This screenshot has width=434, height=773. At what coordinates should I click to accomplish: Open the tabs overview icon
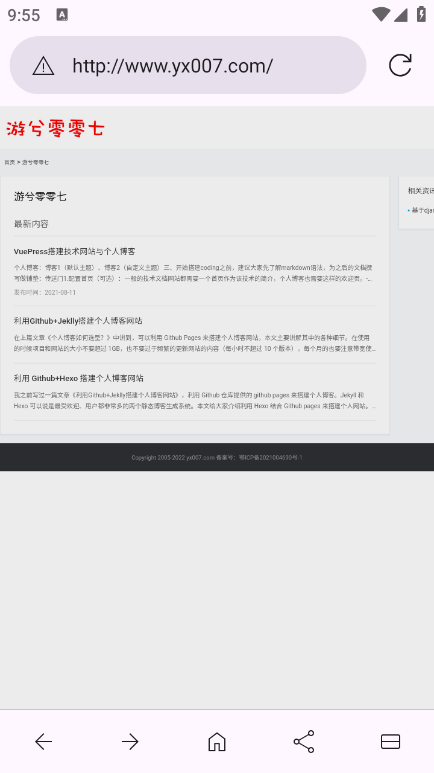point(391,741)
